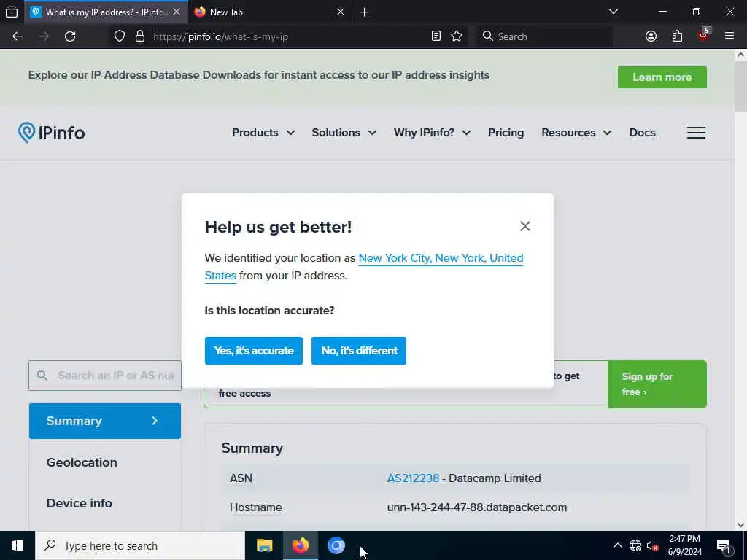The image size is (747, 560).
Task: Click the Firefox taskbar icon
Action: coord(300,545)
